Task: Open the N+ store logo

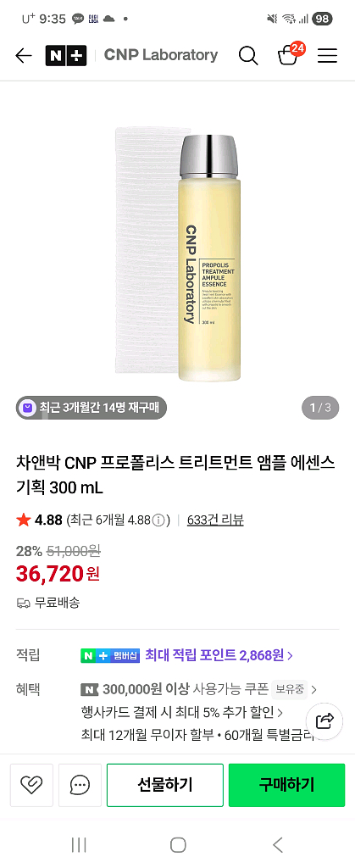Action: click(66, 55)
